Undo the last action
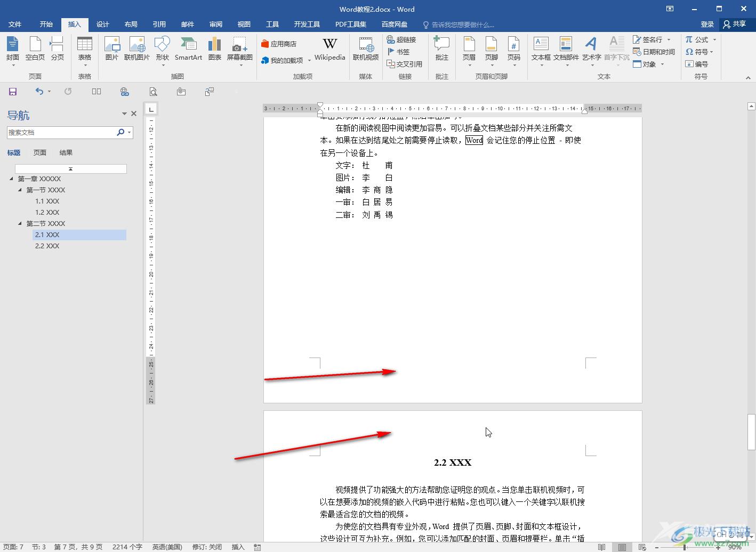 39,92
